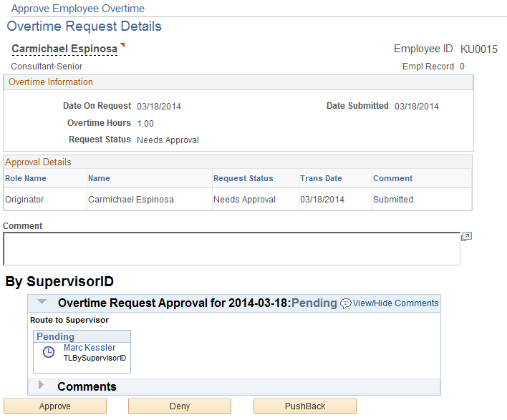The height and width of the screenshot is (420, 507).
Task: Click the Needs Approval cell in Approval Details
Action: point(244,200)
